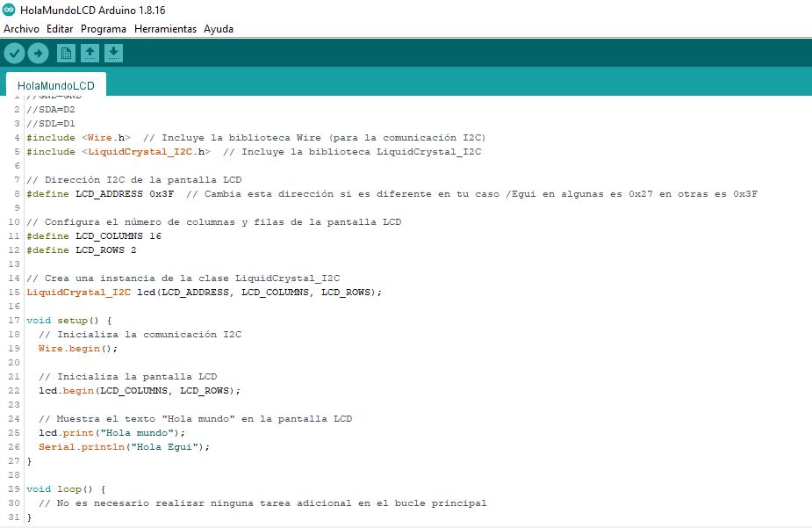Click the Serial.println("Hola Egui"); statement

point(125,446)
